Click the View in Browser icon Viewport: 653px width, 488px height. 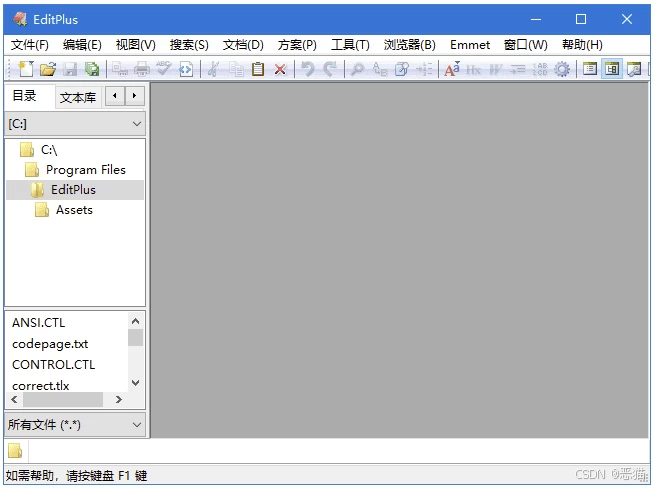click(186, 69)
